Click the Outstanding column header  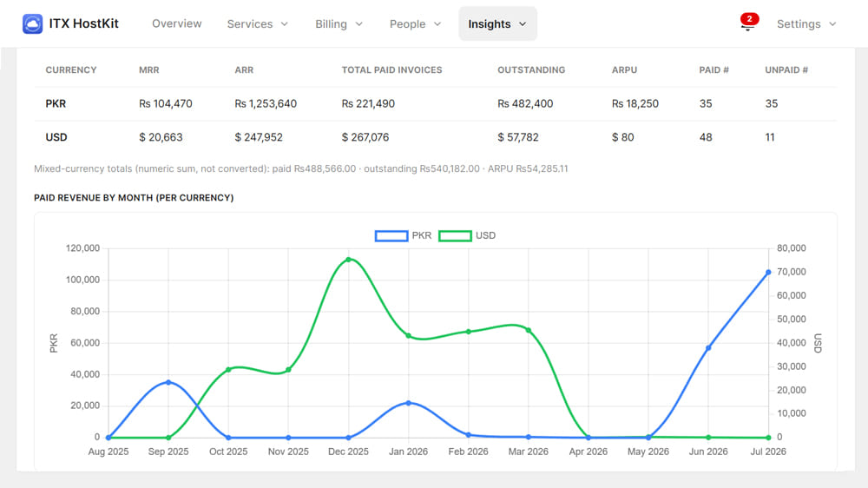click(x=531, y=69)
